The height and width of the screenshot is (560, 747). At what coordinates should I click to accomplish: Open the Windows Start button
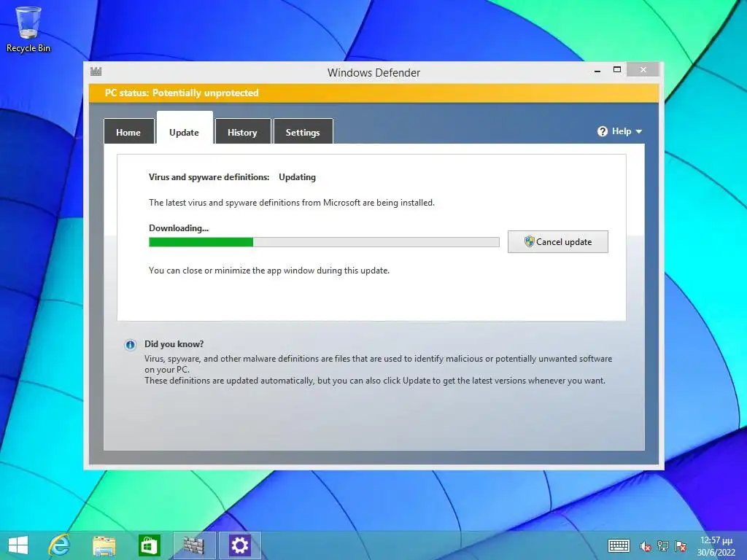coord(18,545)
